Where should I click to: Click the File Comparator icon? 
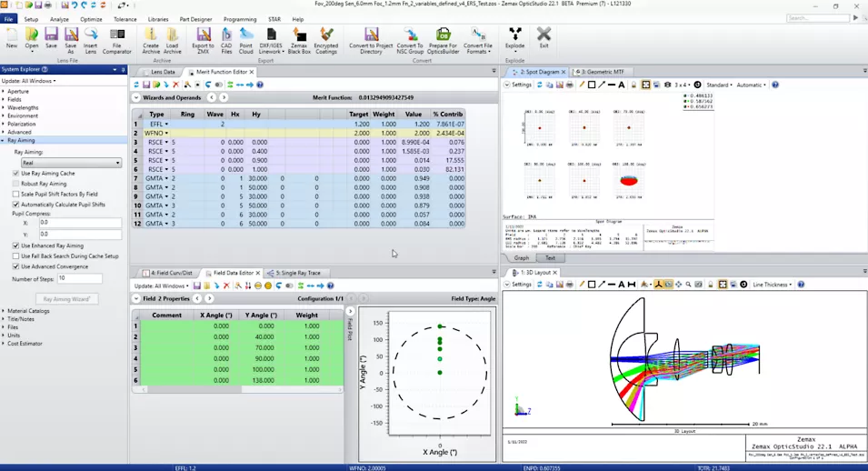point(116,37)
